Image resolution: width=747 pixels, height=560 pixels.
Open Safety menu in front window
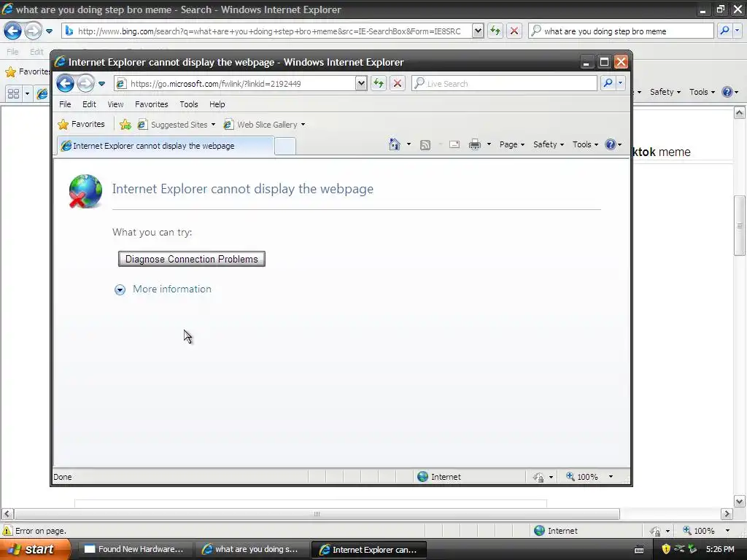point(549,144)
